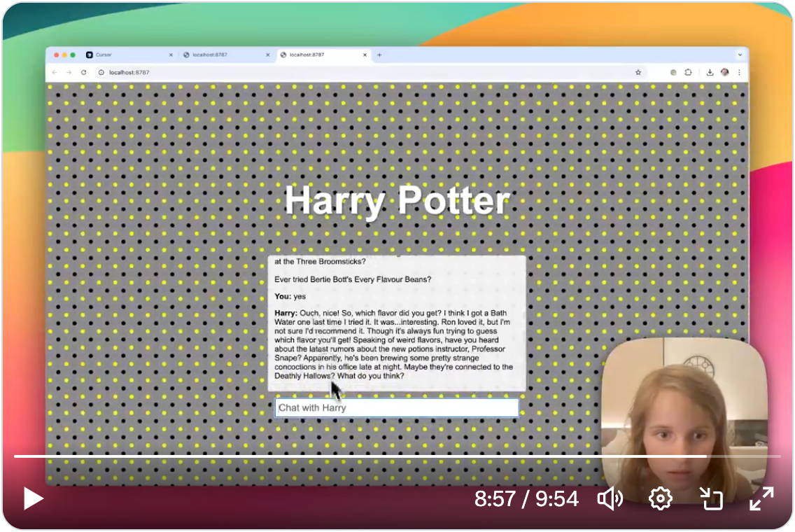Click the forward navigation arrow

coord(69,72)
